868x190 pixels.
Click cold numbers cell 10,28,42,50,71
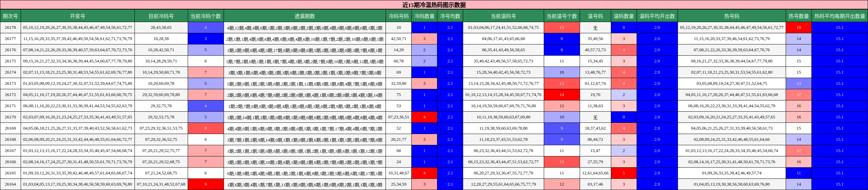click(161, 50)
